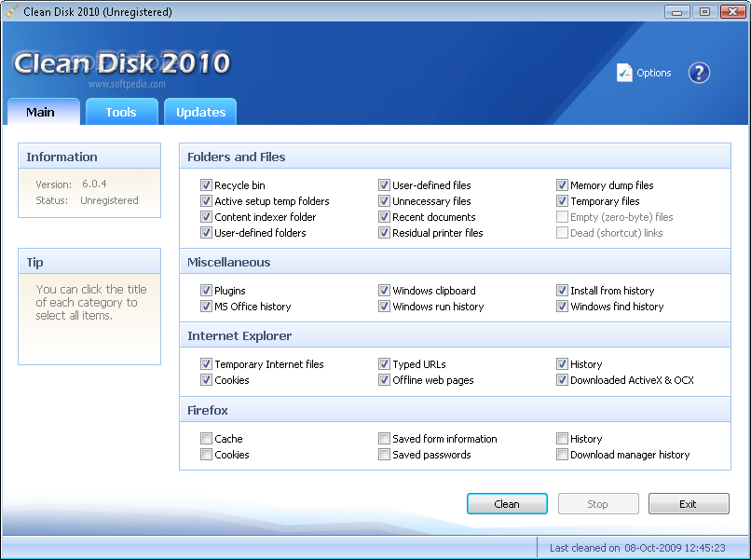Click the version value 6.0.4
Image resolution: width=751 pixels, height=560 pixels.
(94, 184)
